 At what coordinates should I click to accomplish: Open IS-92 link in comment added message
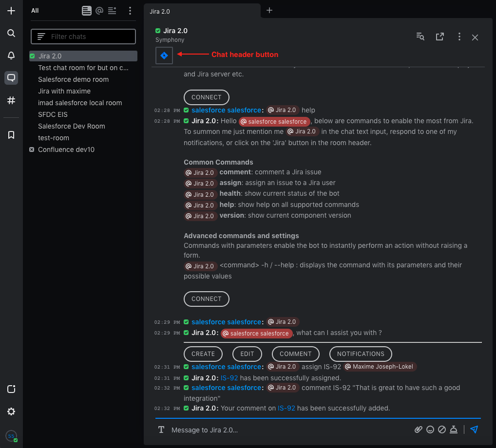point(286,408)
